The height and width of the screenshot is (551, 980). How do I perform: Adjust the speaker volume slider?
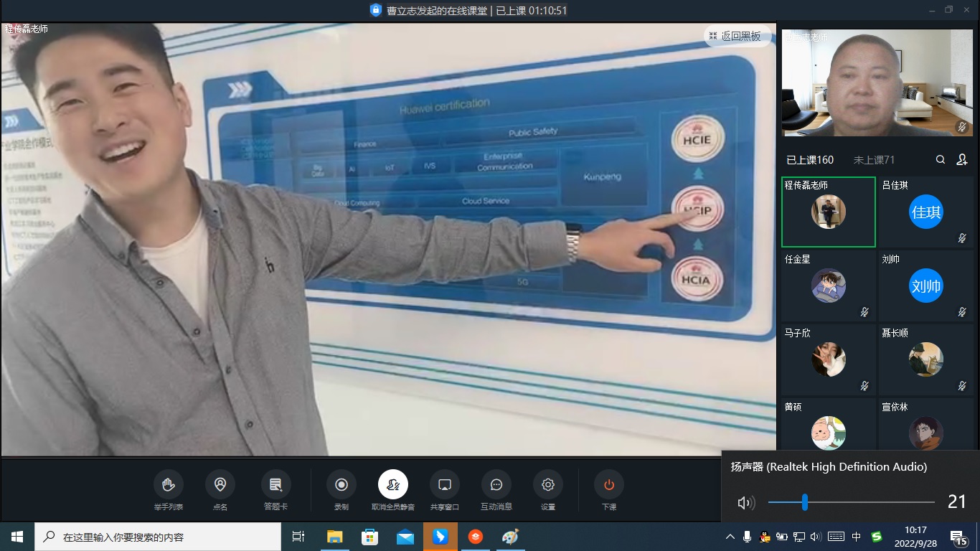(805, 502)
